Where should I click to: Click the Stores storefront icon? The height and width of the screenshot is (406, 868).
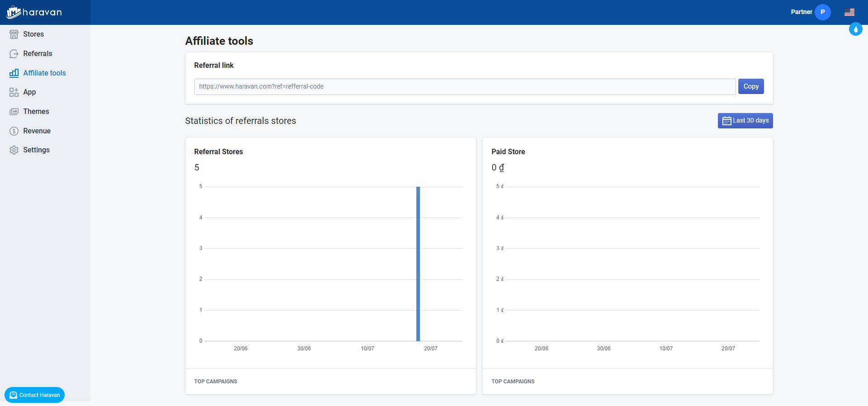click(14, 34)
